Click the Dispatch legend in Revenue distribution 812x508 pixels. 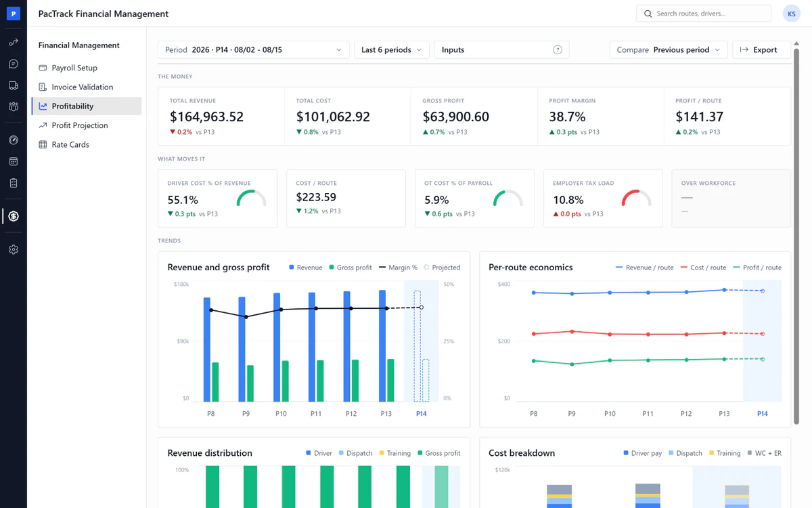point(355,453)
